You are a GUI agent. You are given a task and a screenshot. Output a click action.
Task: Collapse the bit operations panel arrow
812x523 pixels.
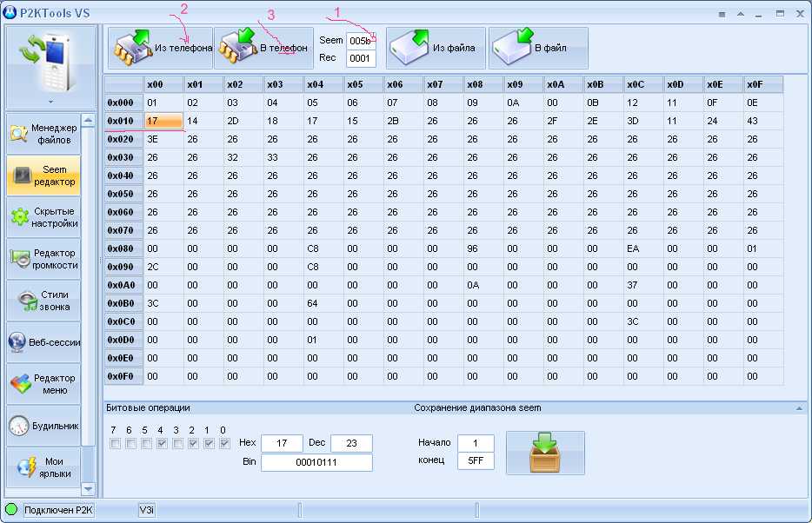coord(799,408)
